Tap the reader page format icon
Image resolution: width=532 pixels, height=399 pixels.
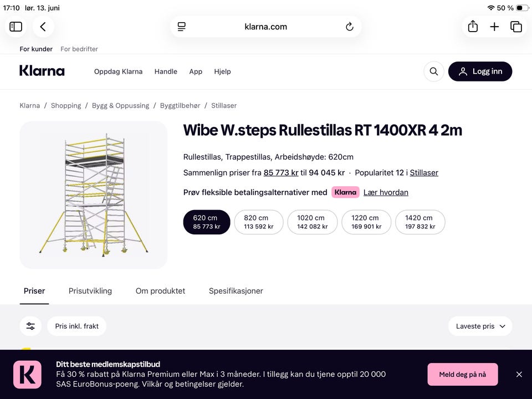(x=182, y=27)
